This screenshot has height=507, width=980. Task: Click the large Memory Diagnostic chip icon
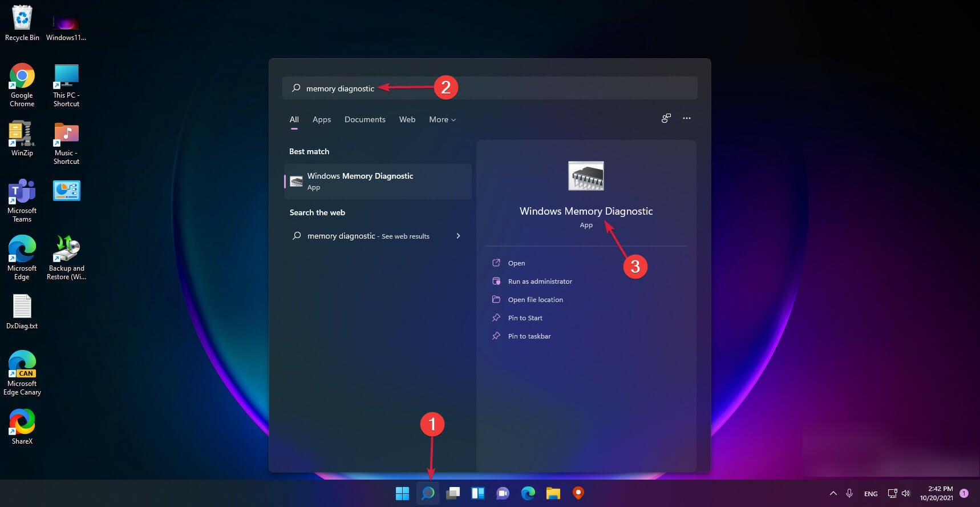coord(586,176)
